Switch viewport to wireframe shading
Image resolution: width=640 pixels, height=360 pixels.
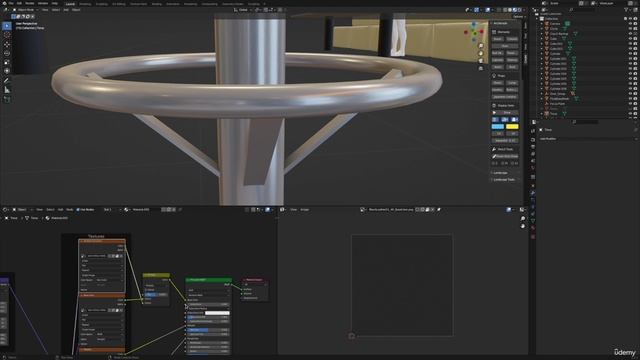[x=505, y=10]
